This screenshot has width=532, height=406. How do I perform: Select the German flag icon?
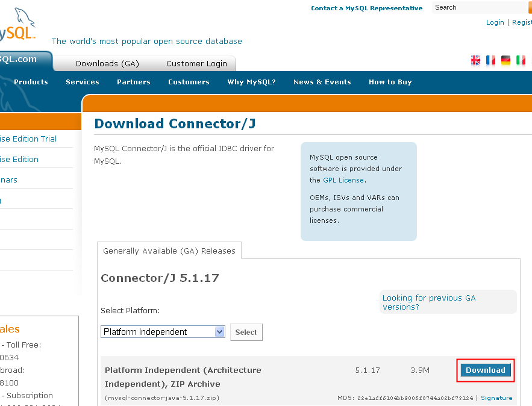505,60
